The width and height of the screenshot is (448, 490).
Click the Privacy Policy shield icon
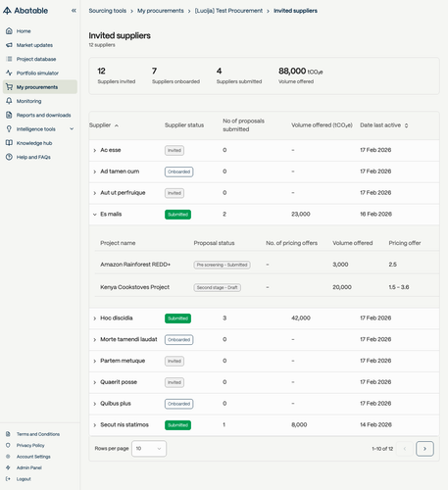point(8,445)
